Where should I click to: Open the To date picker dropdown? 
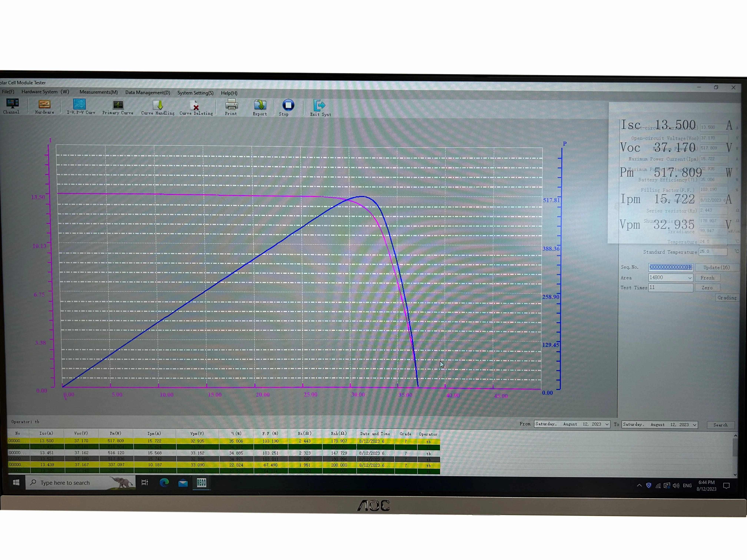pos(695,425)
